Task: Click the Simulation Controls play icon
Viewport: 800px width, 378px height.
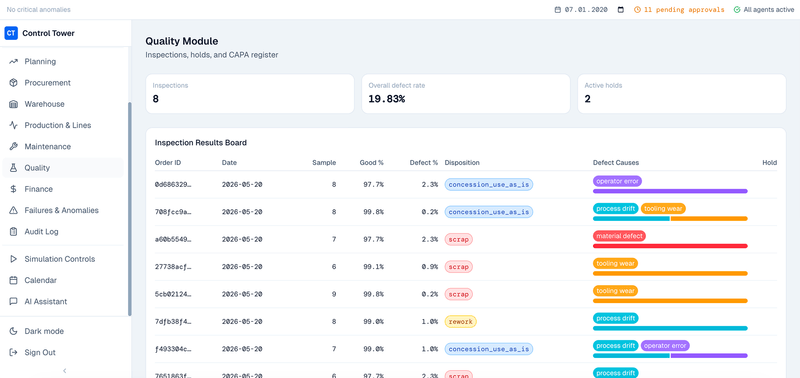Action: point(14,259)
